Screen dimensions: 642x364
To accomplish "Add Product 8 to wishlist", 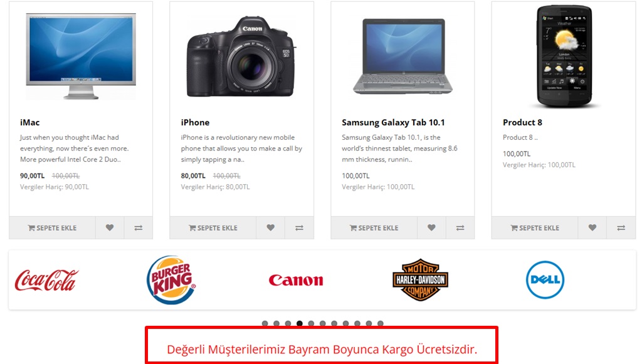I will (x=592, y=228).
